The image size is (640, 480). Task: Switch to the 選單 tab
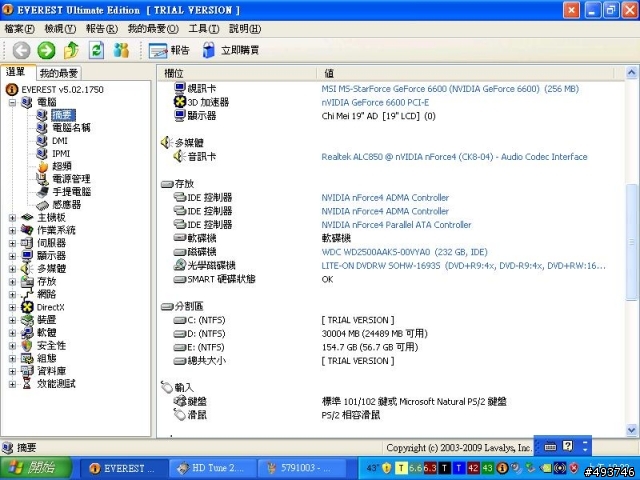[x=16, y=72]
